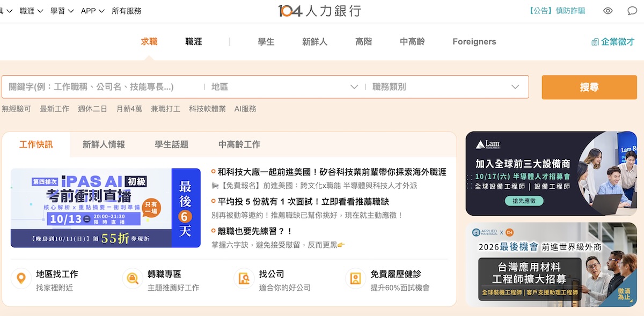Screen dimensions: 644x316
Task: Go to the 高階 section
Action: pos(363,41)
